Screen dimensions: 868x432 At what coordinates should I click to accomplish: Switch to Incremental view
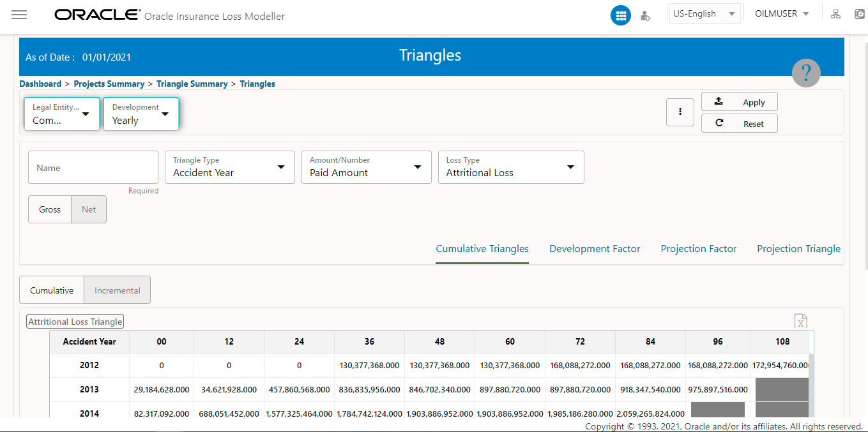(118, 290)
